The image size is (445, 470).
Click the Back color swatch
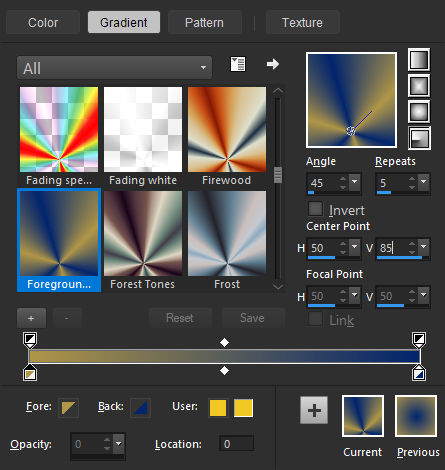[x=140, y=408]
